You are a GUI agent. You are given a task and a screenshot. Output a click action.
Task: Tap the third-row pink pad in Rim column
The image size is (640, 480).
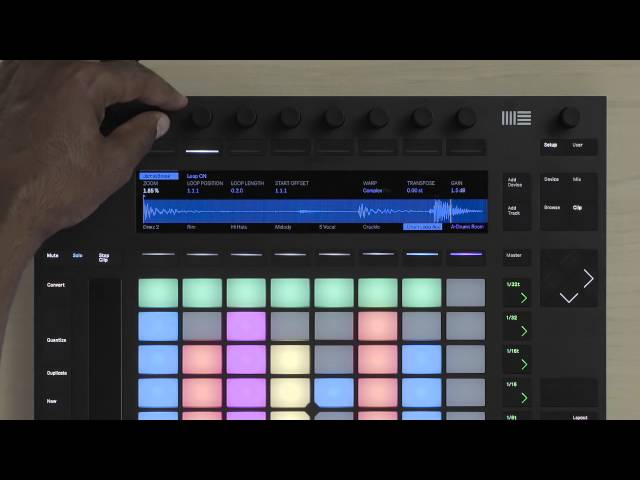pos(202,360)
